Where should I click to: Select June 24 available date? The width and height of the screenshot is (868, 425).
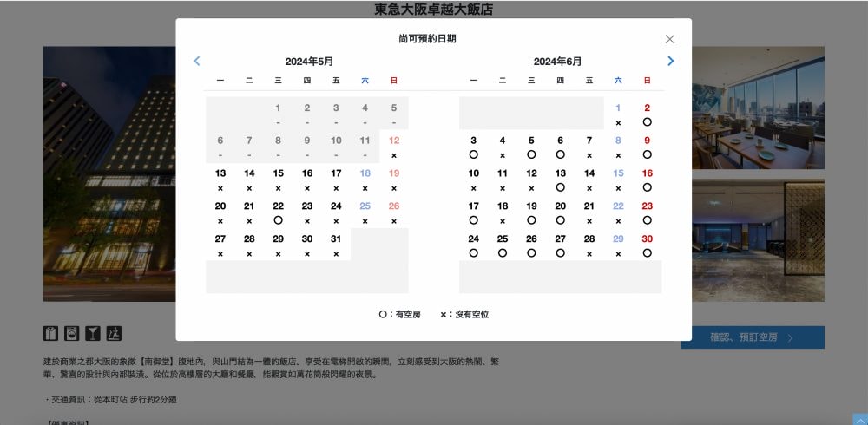[x=473, y=245]
